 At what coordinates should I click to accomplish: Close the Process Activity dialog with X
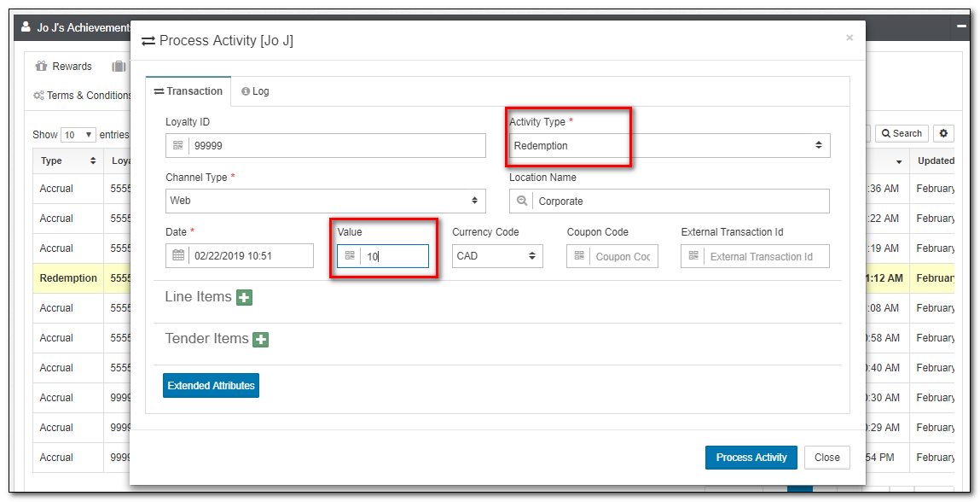[x=849, y=38]
